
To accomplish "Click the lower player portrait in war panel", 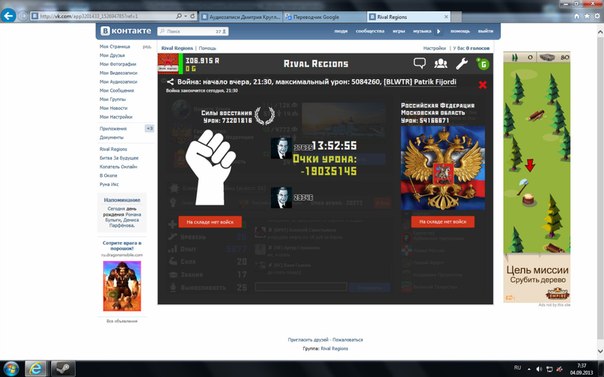I will (x=281, y=198).
